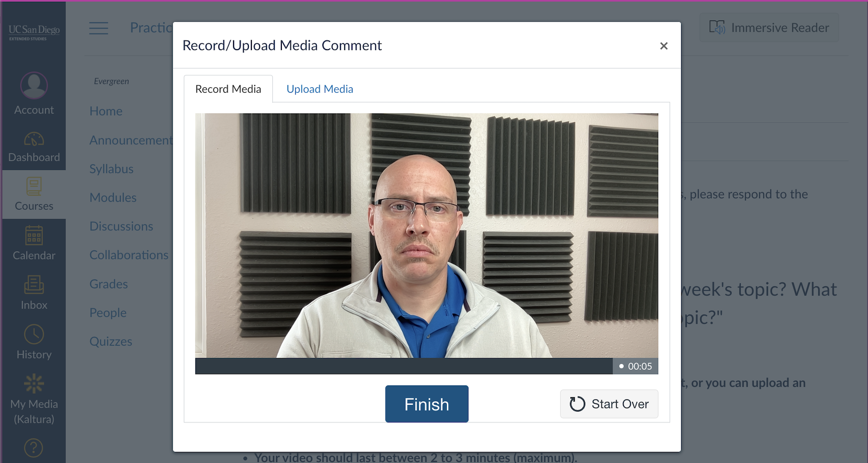Open the Syllabus course link
Screen dimensions: 868x463
112,169
